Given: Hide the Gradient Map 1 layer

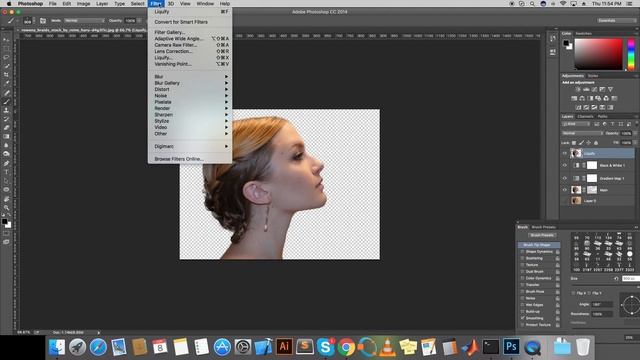Looking at the screenshot, I should pyautogui.click(x=565, y=178).
